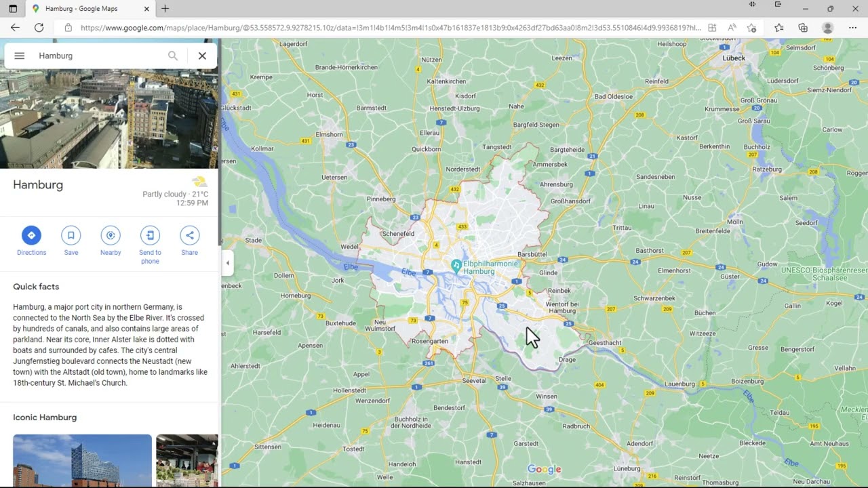
Task: Go back to the previous page
Action: 15,28
